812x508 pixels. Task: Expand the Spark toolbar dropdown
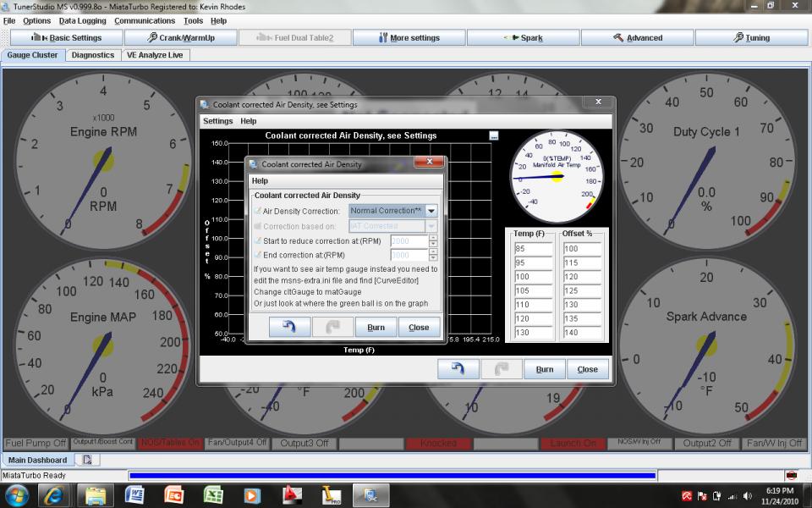pyautogui.click(x=523, y=38)
